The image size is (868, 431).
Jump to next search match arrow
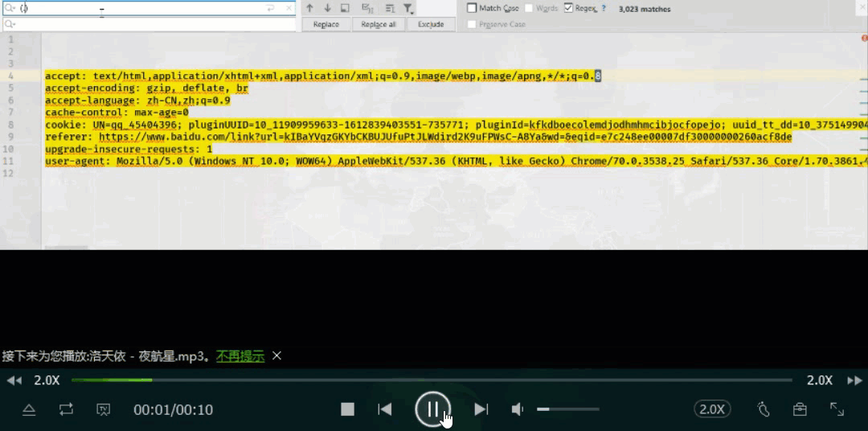(x=327, y=8)
